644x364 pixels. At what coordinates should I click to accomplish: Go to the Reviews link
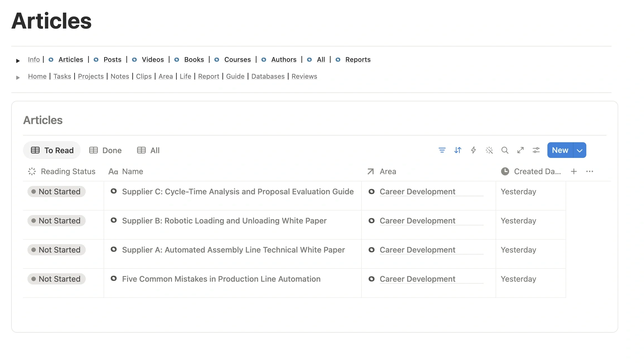[304, 76]
